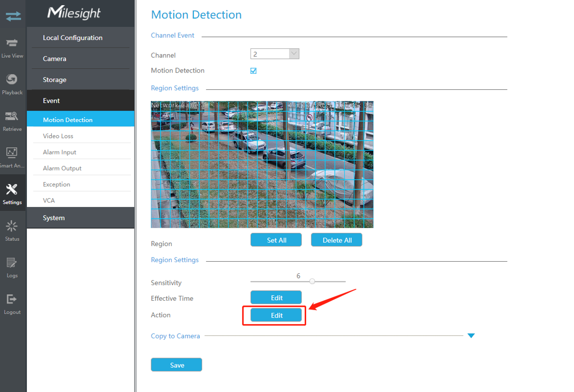Select Alarm Input submenu item

click(x=81, y=152)
